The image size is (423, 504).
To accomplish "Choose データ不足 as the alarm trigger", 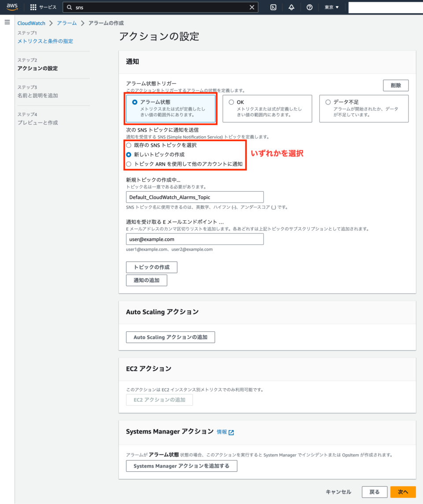I will [x=327, y=102].
